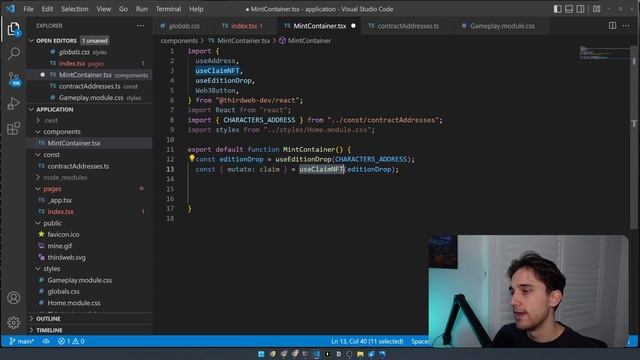Open MintContainer.tsx in the file tree

tap(73, 143)
